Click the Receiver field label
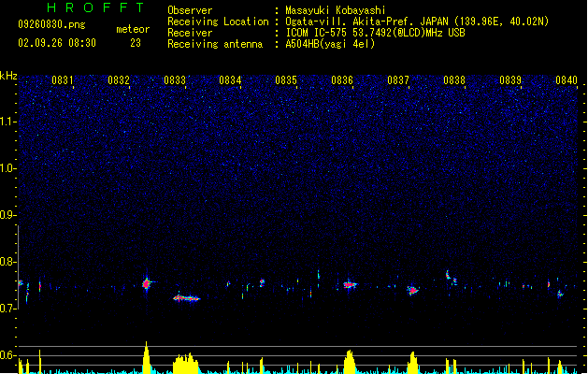588x374 pixels. click(x=190, y=33)
